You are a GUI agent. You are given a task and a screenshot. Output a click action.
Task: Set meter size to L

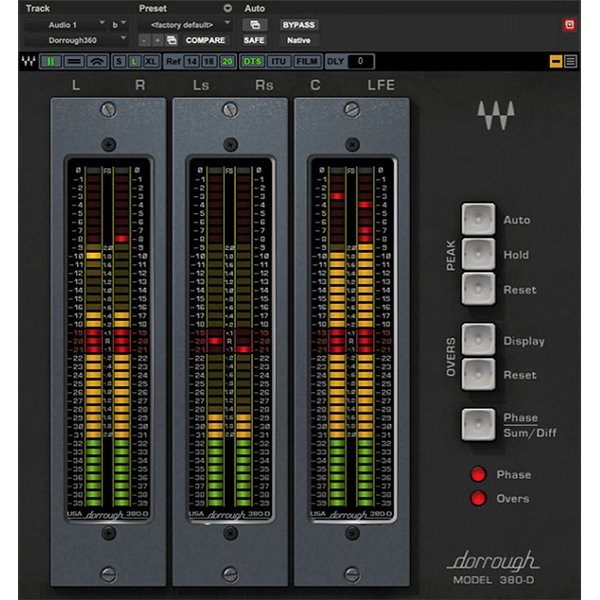tap(134, 61)
